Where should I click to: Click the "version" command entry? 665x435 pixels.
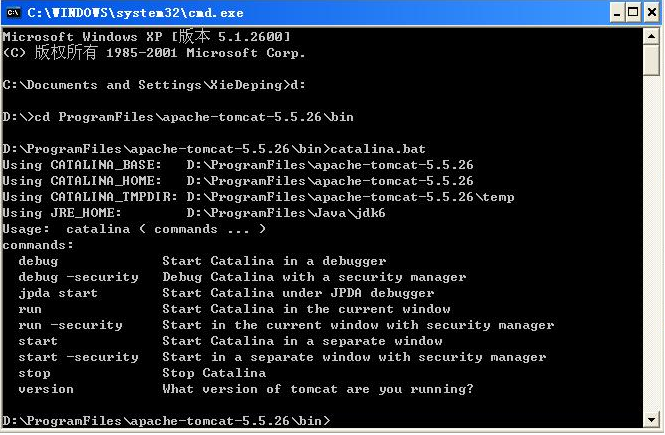click(x=46, y=389)
